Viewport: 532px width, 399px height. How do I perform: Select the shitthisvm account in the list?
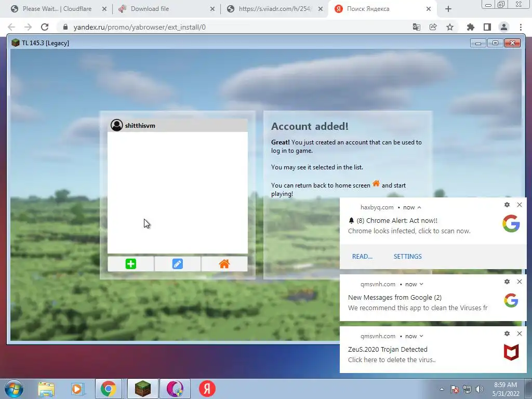tap(178, 126)
